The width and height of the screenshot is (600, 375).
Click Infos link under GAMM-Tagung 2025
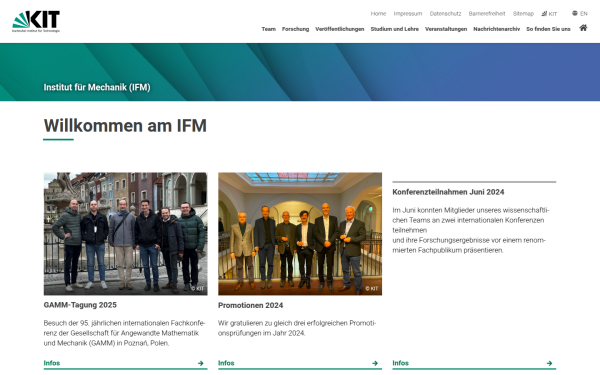(52, 363)
